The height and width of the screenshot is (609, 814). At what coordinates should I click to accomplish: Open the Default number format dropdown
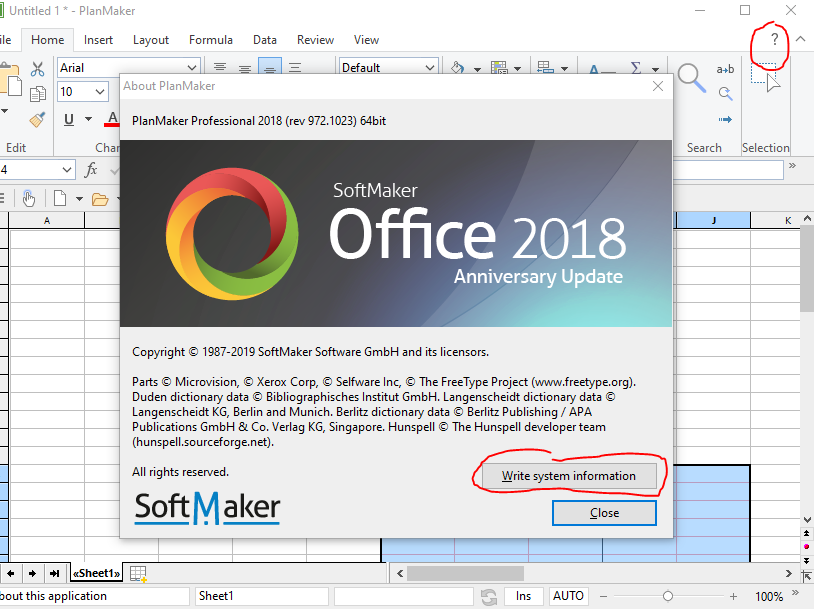click(x=429, y=68)
